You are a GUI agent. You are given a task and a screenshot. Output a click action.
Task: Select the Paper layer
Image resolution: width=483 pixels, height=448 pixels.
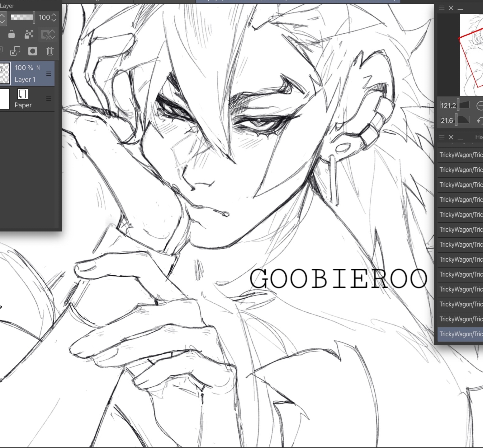pyautogui.click(x=28, y=99)
